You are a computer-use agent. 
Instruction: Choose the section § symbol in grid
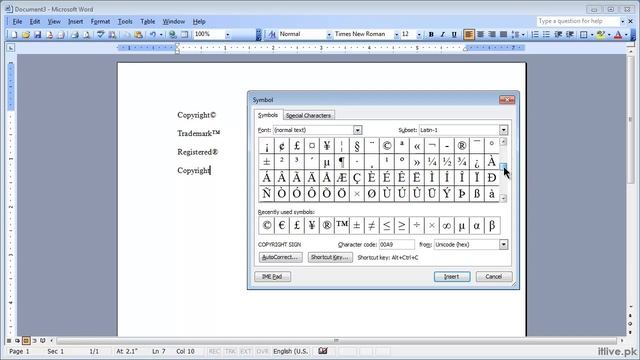(x=357, y=145)
